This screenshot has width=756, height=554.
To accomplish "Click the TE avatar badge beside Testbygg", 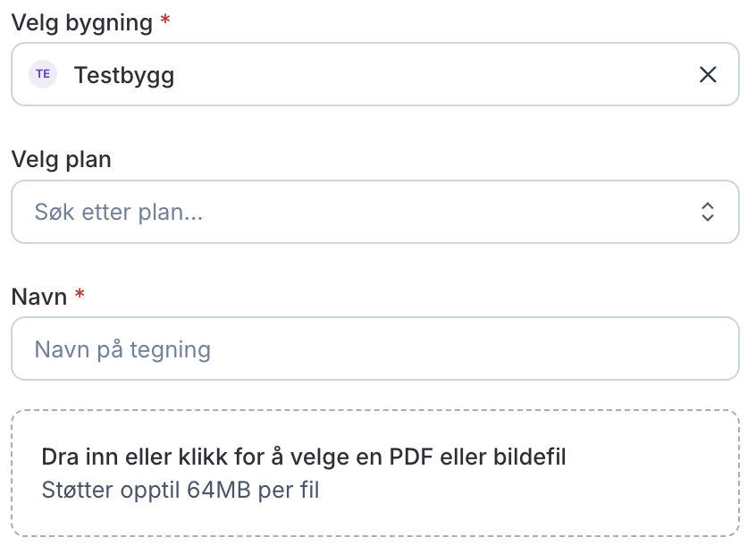I will tap(43, 74).
